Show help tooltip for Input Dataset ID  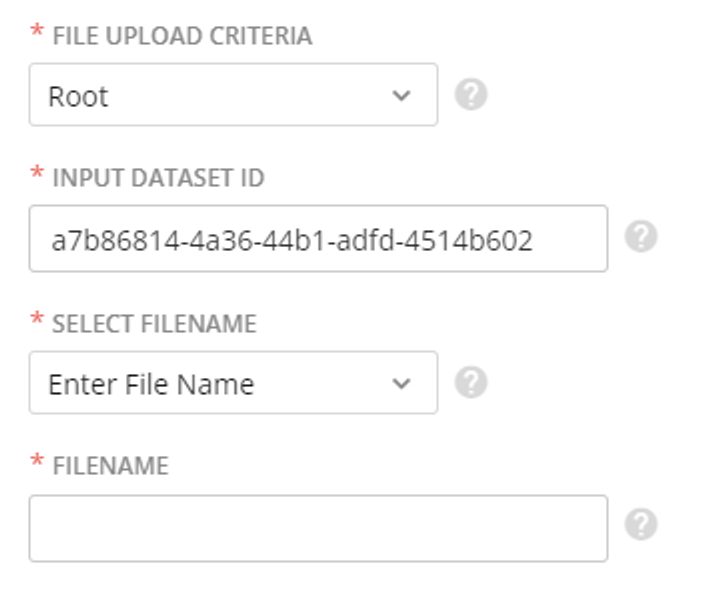[x=641, y=236]
